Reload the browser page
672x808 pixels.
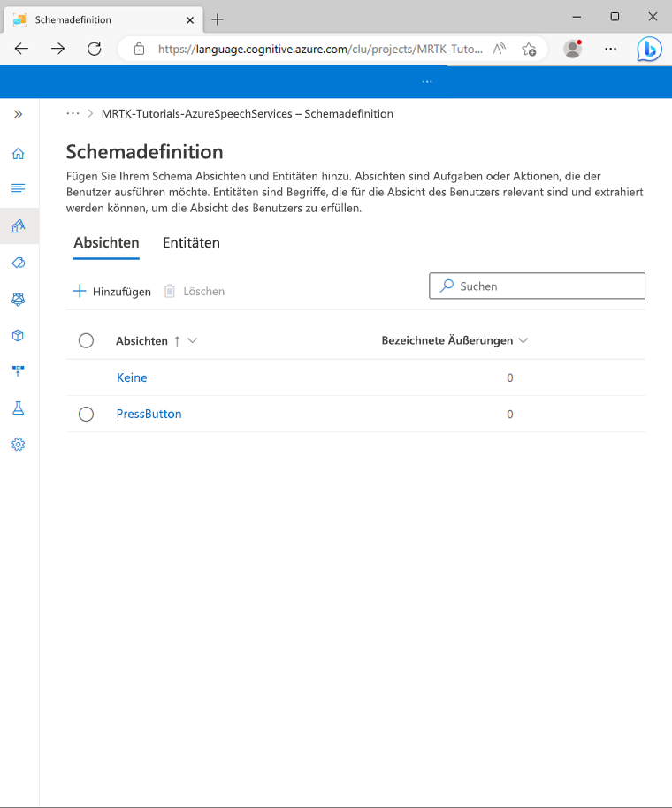[x=95, y=49]
